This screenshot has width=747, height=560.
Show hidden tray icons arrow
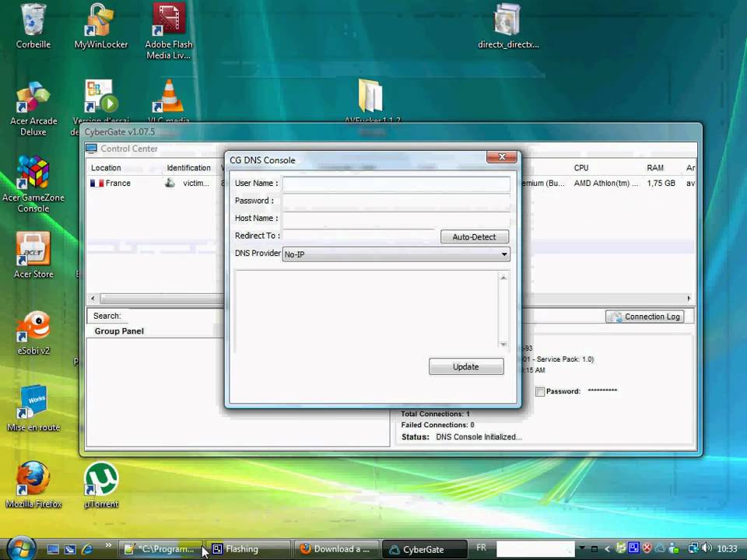click(607, 549)
